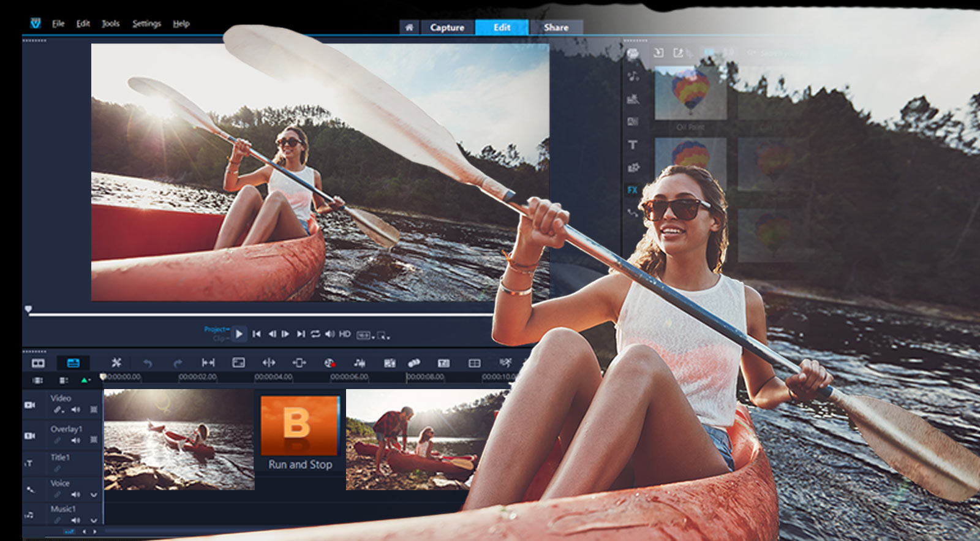Open the color grading tool with red dot
This screenshot has width=980, height=541.
point(330,363)
